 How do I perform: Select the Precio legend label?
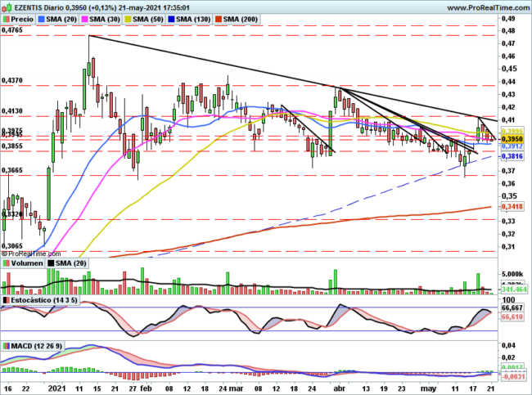pyautogui.click(x=22, y=20)
